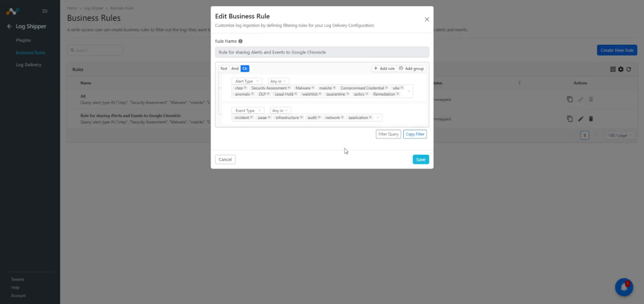
Task: Remove the incident tag from Event Type
Action: click(x=252, y=118)
